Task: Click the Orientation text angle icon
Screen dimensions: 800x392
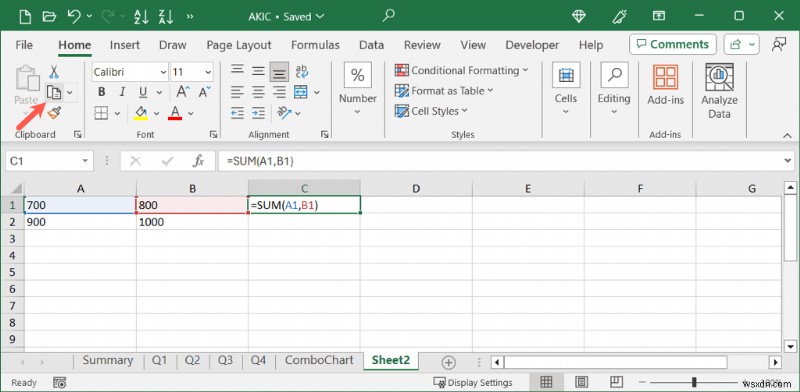Action: point(284,112)
